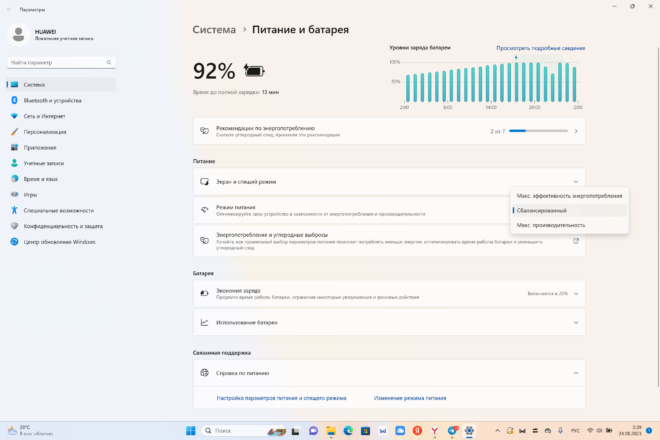Collapse Справка по питанию section
Image resolution: width=660 pixels, height=440 pixels.
pyautogui.click(x=389, y=373)
